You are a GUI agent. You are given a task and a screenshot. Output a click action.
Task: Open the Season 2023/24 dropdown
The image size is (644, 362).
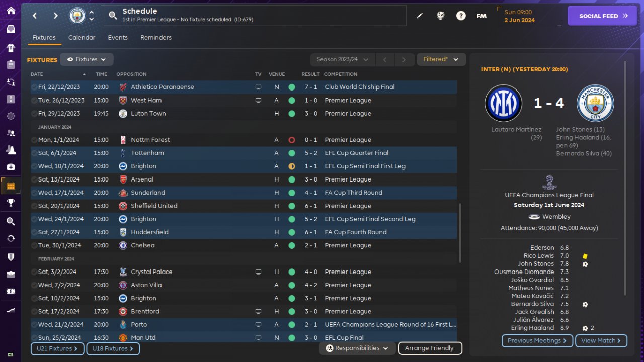point(343,59)
